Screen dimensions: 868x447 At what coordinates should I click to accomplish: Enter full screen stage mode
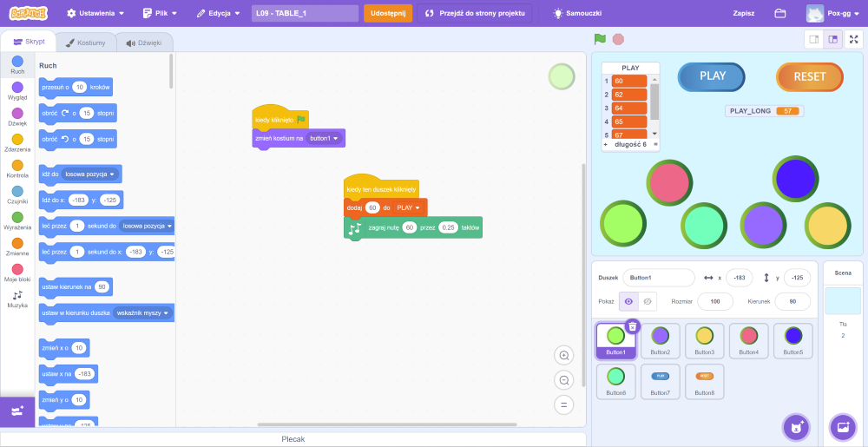point(854,39)
